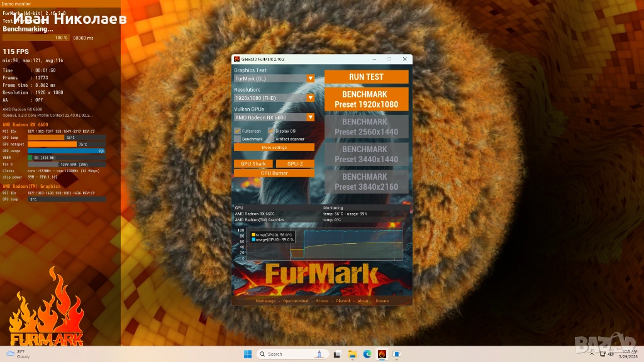Click the yellow temp(GPU0) legend swatch
The width and height of the screenshot is (644, 362).
(x=252, y=234)
